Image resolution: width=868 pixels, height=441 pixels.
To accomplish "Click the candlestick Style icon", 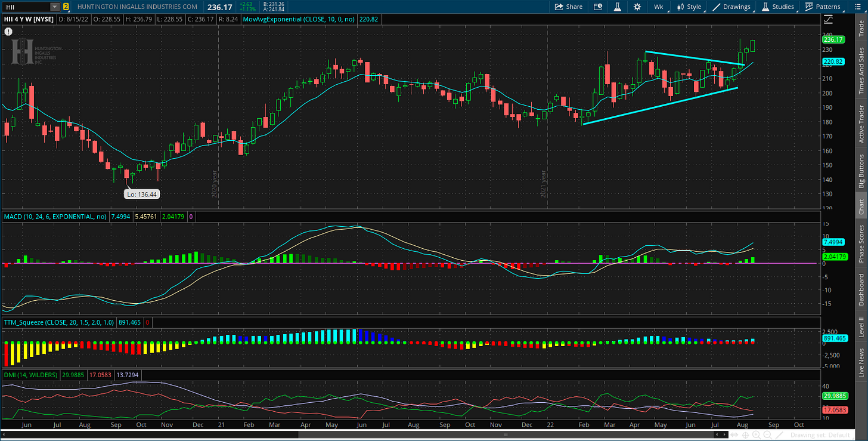I will 680,7.
